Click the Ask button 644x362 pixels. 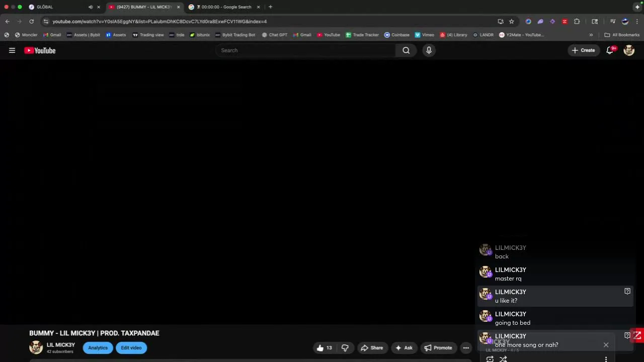[x=404, y=348]
